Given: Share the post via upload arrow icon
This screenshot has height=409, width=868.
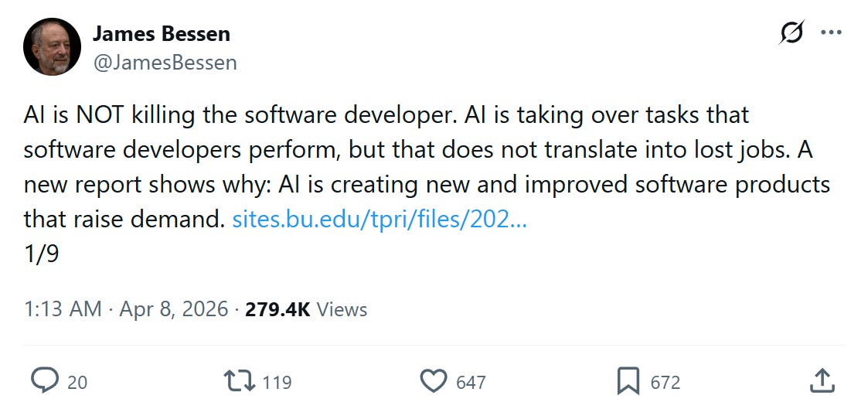Looking at the screenshot, I should coord(822,381).
